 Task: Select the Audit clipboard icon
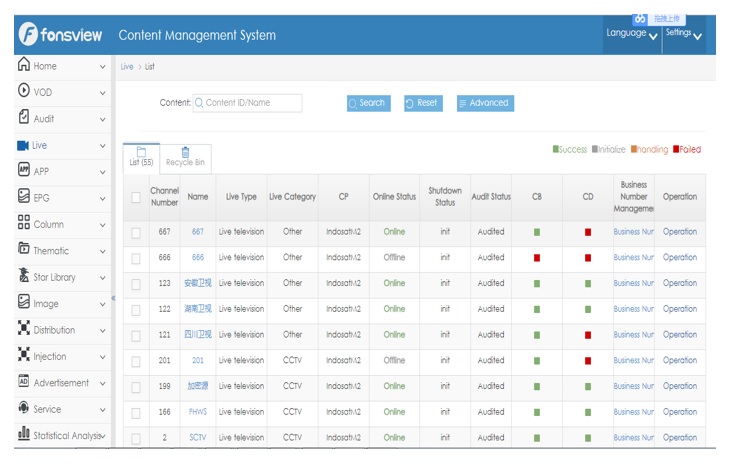[24, 116]
